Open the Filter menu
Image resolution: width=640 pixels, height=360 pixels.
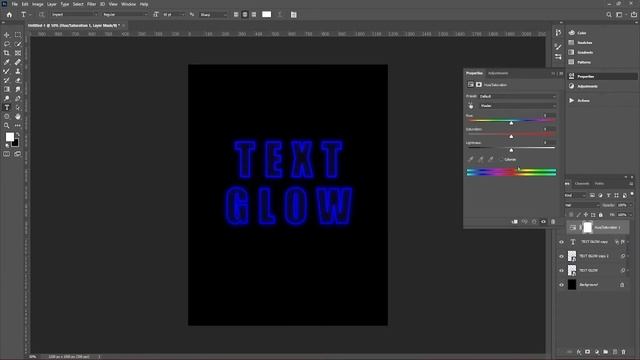pos(91,4)
